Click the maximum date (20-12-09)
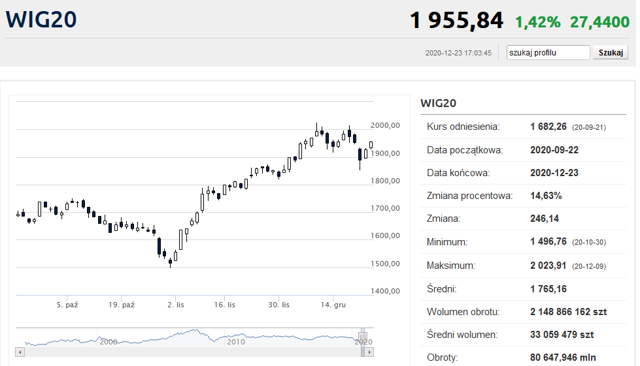This screenshot has height=366, width=640. point(589,266)
